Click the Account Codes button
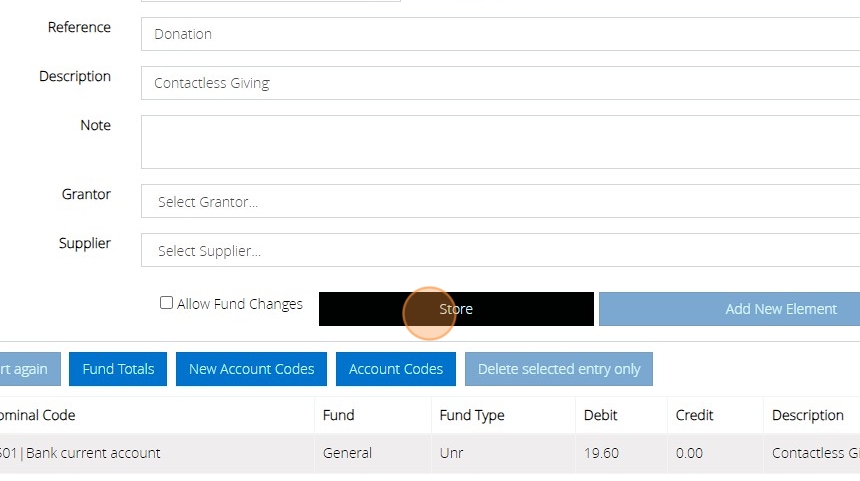 tap(396, 369)
